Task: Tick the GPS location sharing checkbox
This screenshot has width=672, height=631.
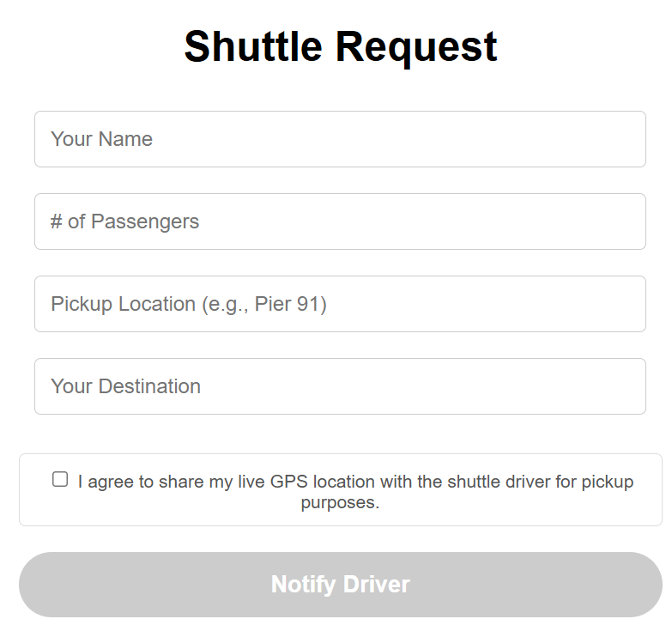Action: 60,479
